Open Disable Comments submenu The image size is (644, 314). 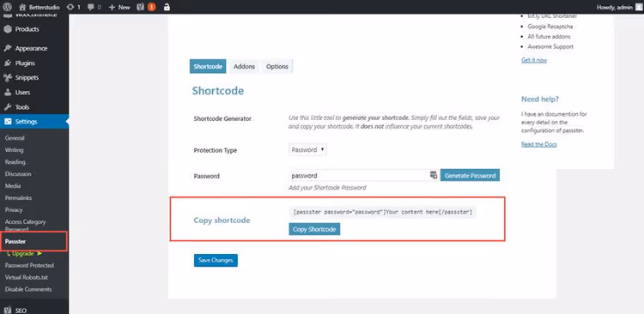click(28, 289)
